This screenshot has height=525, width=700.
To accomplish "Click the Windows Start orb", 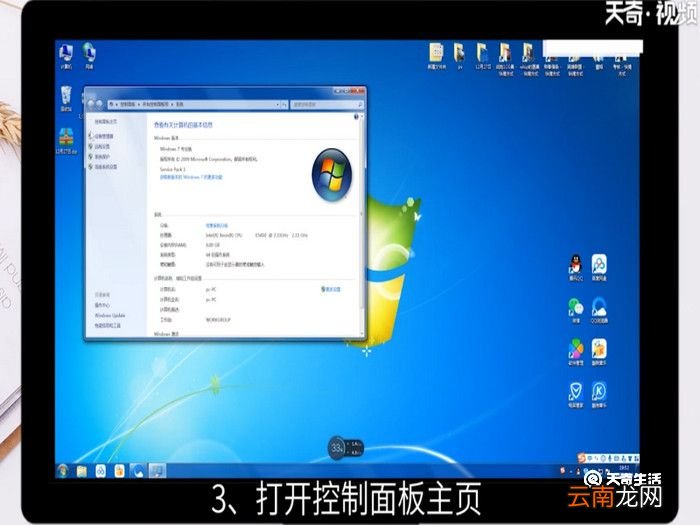I will pyautogui.click(x=62, y=471).
